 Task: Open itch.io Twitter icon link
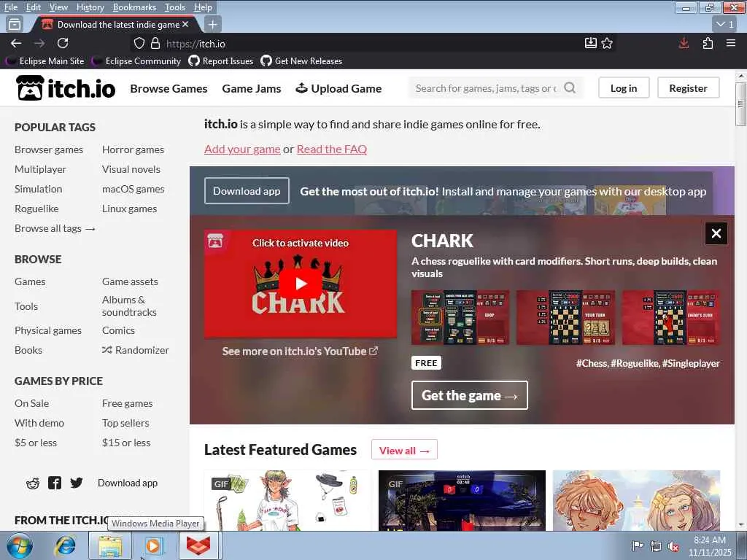point(76,483)
